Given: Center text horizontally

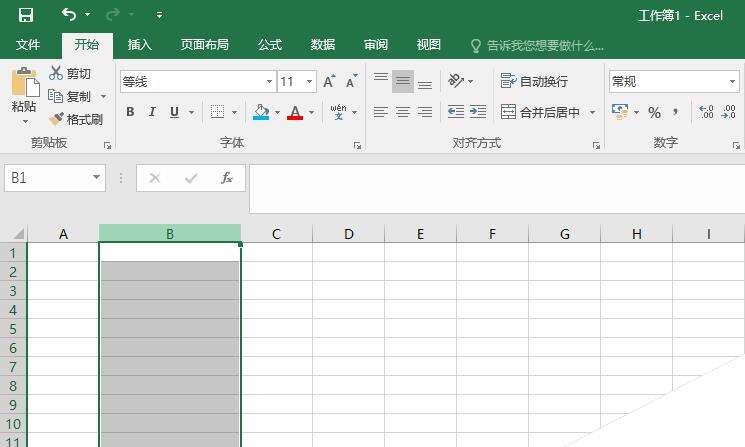Looking at the screenshot, I should pyautogui.click(x=403, y=112).
